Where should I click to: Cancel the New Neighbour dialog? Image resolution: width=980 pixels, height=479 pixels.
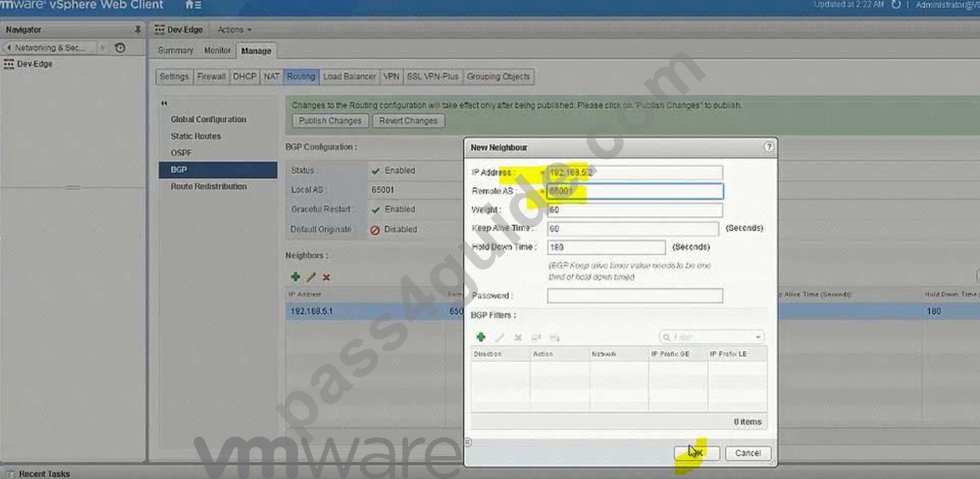pyautogui.click(x=748, y=453)
